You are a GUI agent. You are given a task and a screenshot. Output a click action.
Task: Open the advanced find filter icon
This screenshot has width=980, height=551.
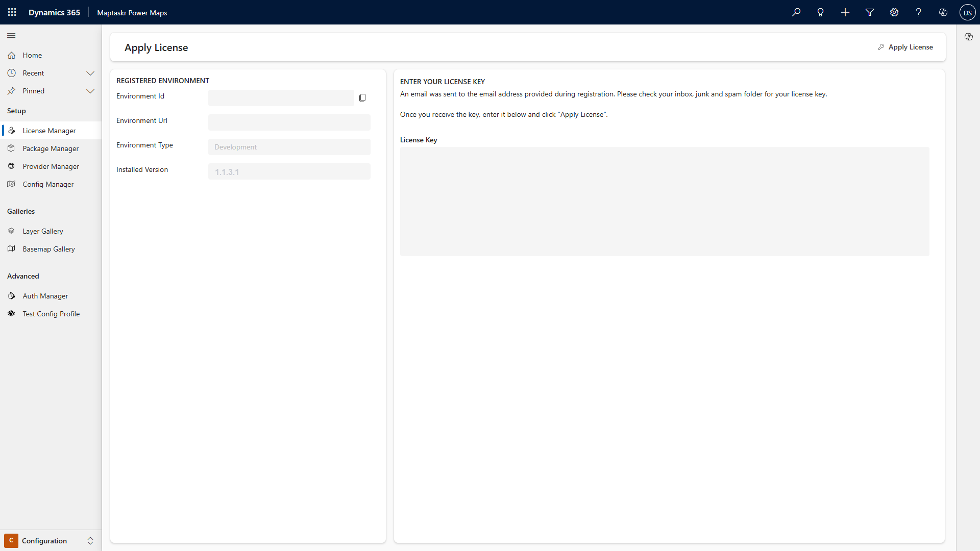click(870, 12)
